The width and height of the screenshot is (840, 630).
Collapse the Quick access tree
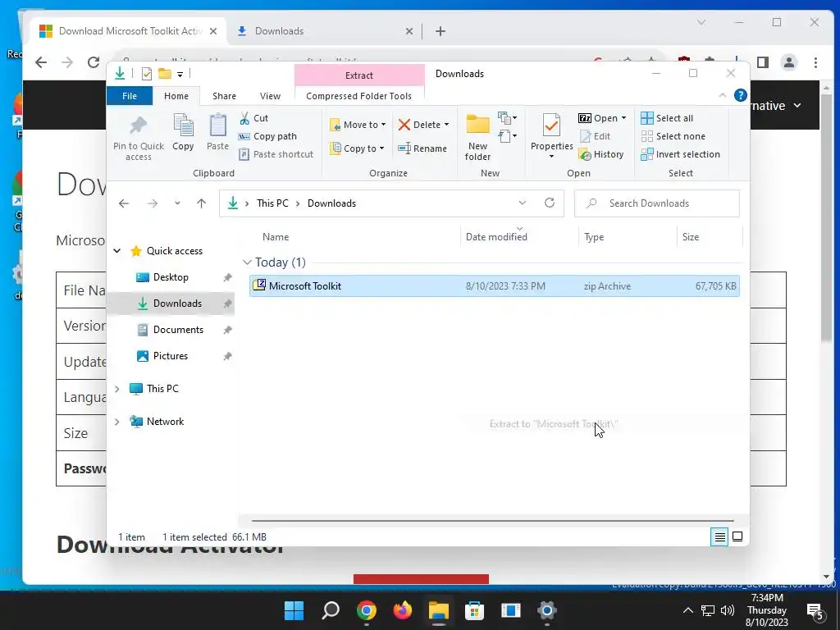116,251
